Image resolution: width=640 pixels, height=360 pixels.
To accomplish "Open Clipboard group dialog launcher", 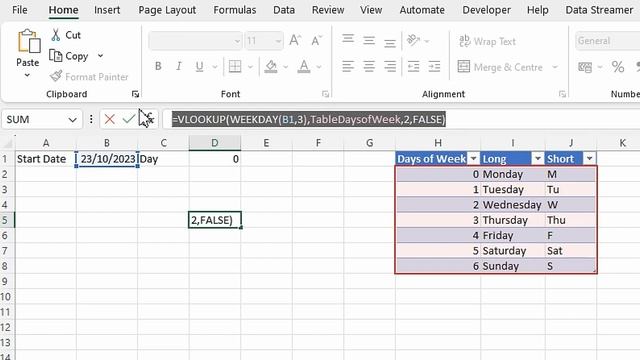I will 135,94.
